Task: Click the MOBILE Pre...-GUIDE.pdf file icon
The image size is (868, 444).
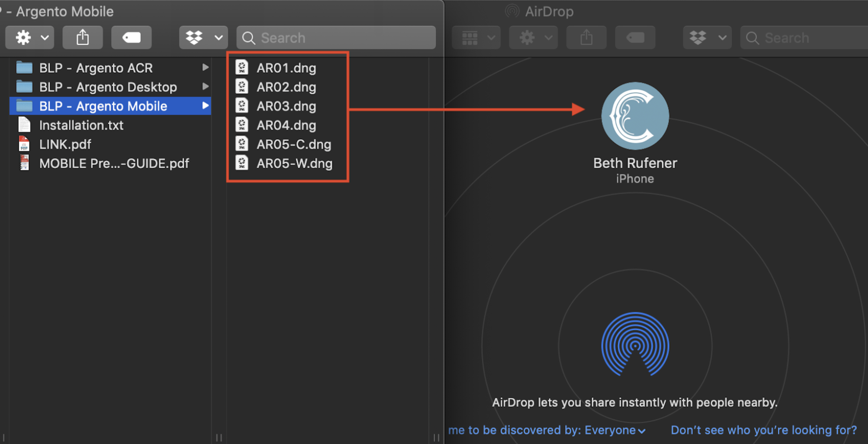Action: tap(24, 163)
